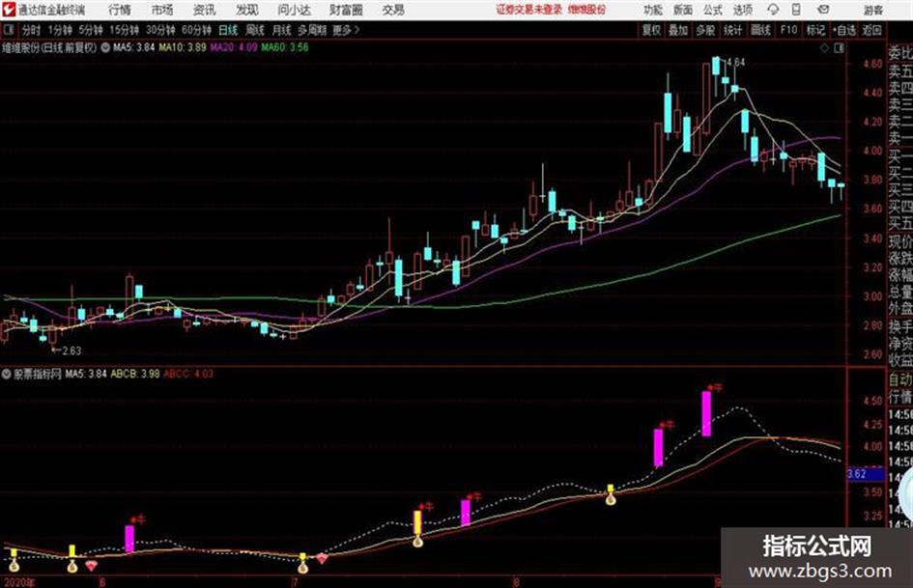
Task: Click the mobile phone icon
Action: [x=796, y=10]
